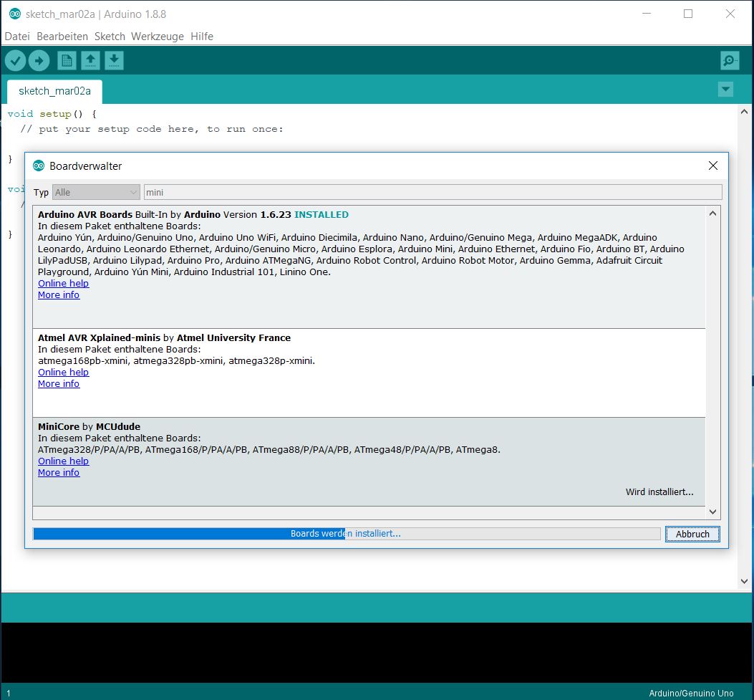Open Online help for Atmel AVR Xplained-minis
The height and width of the screenshot is (700, 754).
click(64, 373)
